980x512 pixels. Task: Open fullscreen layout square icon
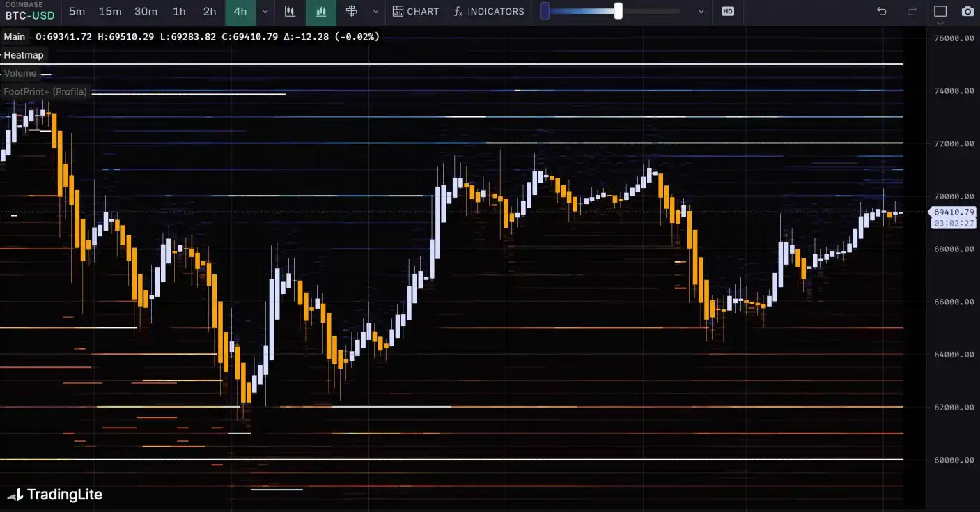(940, 11)
